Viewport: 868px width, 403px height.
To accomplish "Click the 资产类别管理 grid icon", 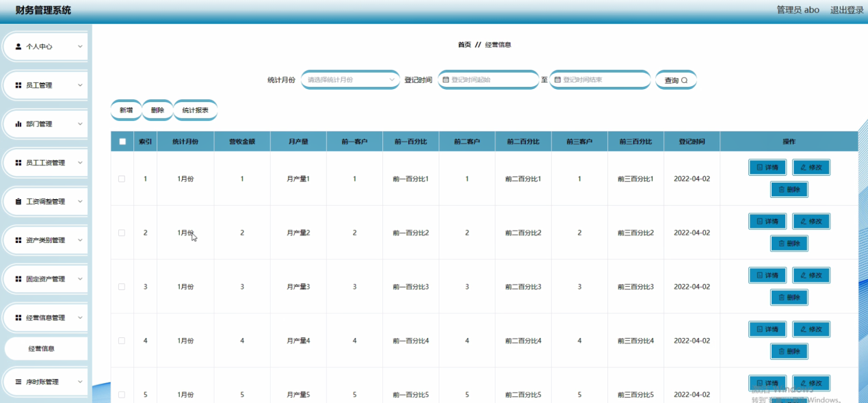I will coord(18,240).
